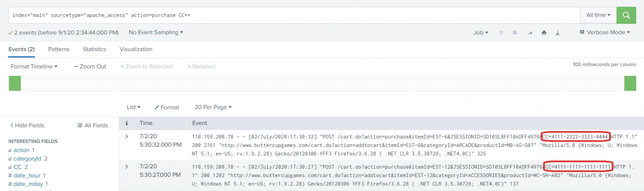Expand the Verbose Mode menu
Image resolution: width=644 pixels, height=191 pixels.
(x=605, y=32)
